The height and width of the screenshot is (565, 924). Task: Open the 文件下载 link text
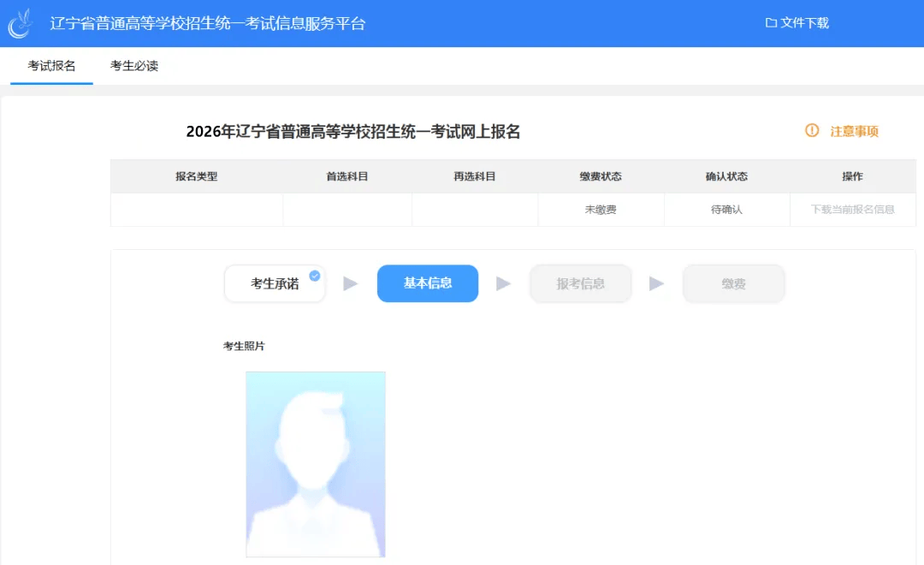tap(804, 23)
